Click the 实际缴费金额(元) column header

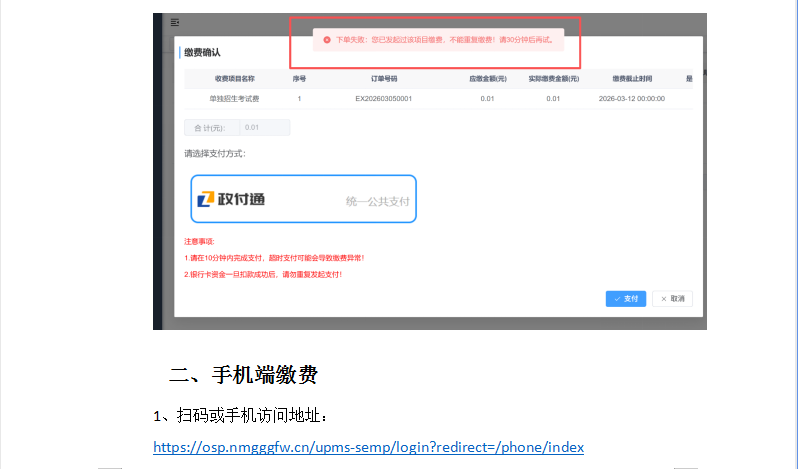tap(553, 77)
